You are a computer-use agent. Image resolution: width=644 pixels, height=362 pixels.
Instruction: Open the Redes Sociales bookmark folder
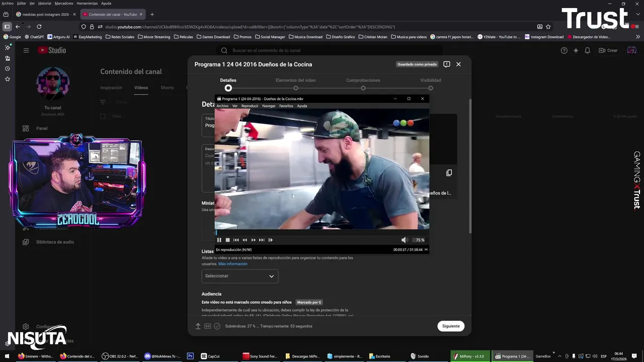(x=120, y=37)
